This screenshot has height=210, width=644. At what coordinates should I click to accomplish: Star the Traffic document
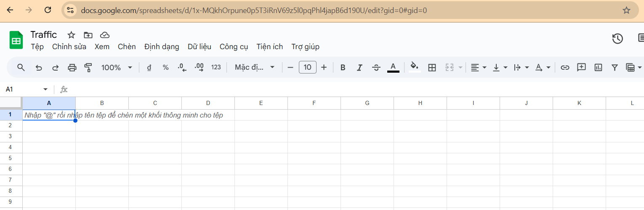pos(71,35)
